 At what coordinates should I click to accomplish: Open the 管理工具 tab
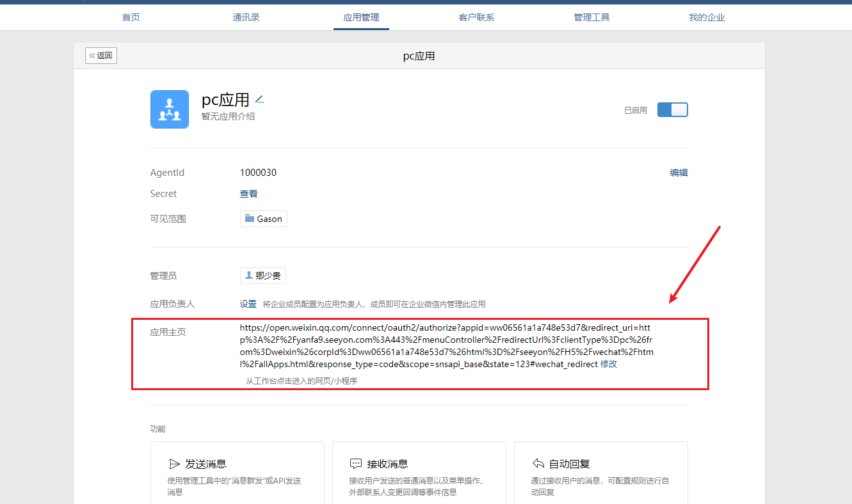[591, 17]
